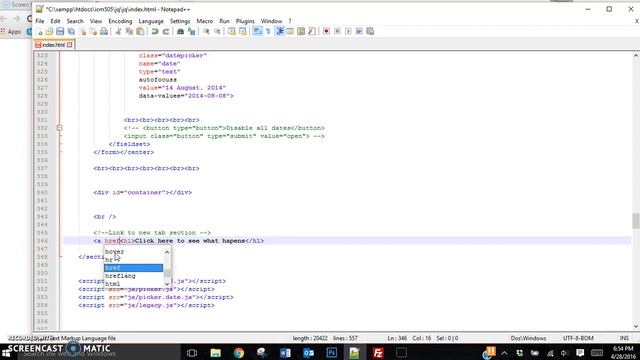Image resolution: width=640 pixels, height=360 pixels.
Task: Toggle Show All Characters pilcrow icon
Action: pyautogui.click(x=268, y=31)
